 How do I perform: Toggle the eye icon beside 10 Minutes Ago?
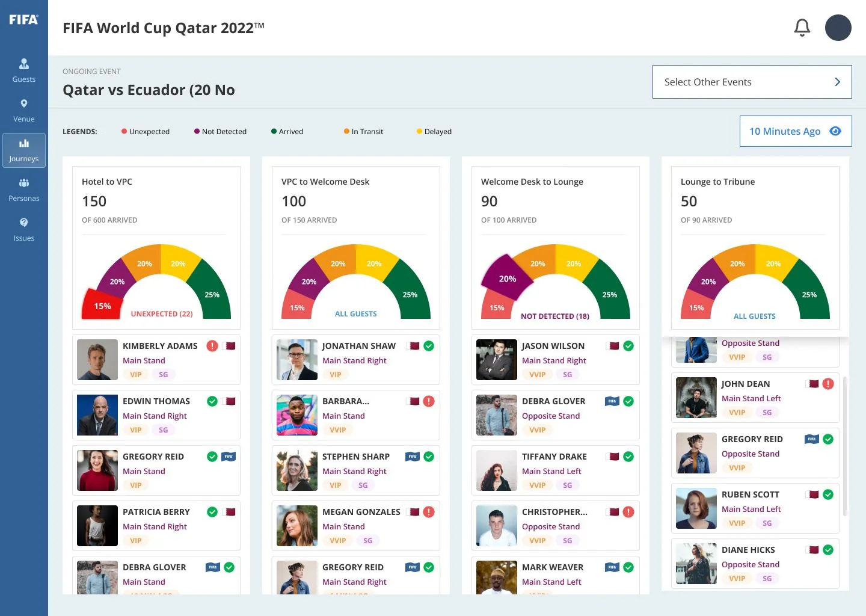[x=835, y=131]
